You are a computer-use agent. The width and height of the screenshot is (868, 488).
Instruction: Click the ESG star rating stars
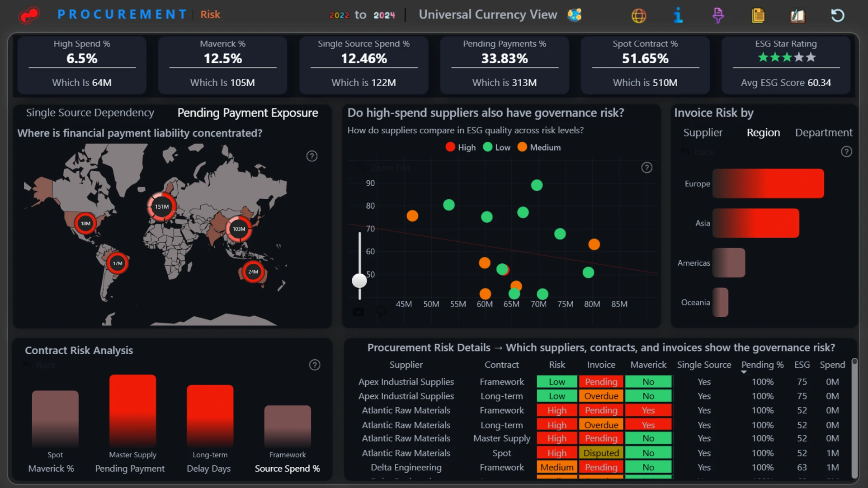point(787,57)
